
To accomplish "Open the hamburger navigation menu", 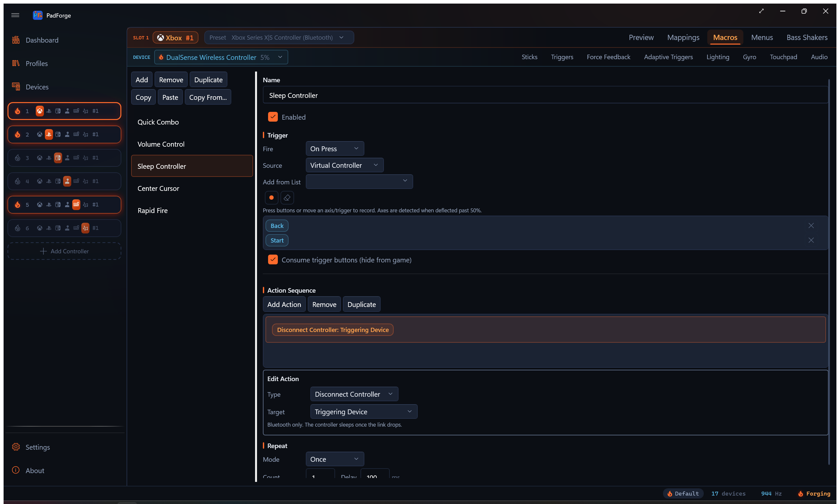I will point(15,15).
